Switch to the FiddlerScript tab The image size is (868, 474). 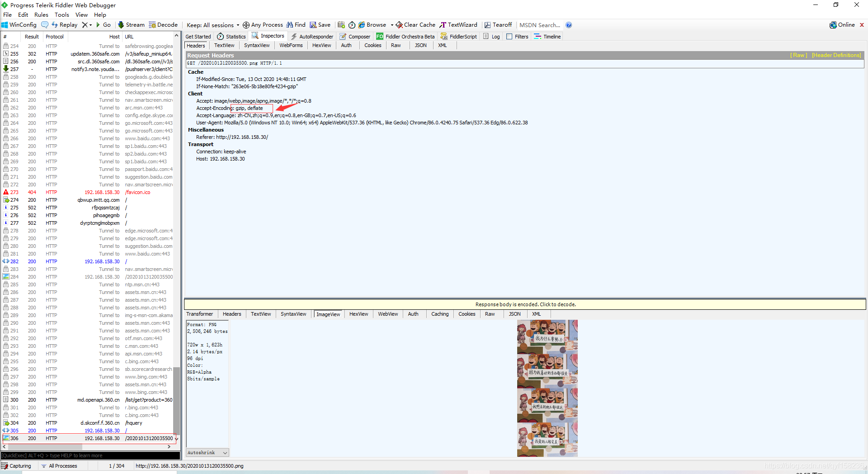(459, 37)
